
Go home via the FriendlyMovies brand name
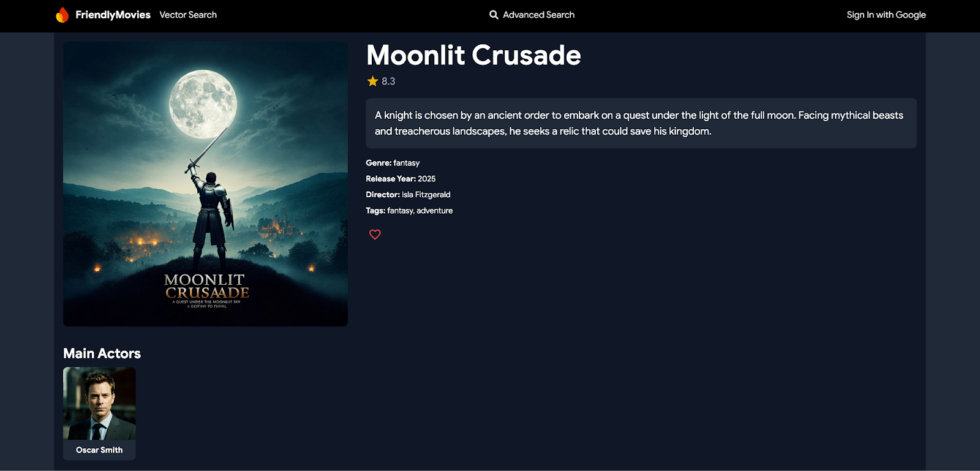113,15
